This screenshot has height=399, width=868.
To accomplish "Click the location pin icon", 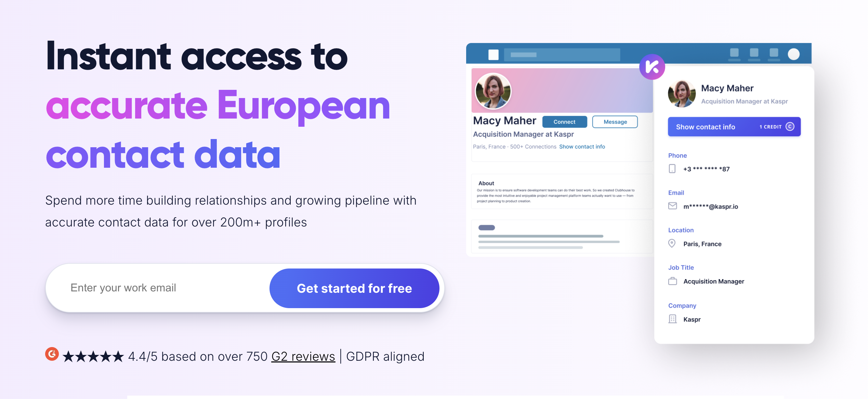I will click(672, 243).
